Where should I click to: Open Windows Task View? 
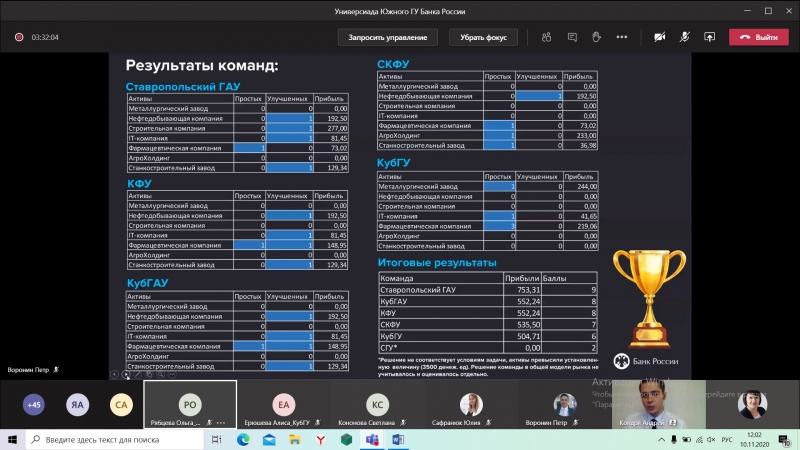coord(216,439)
